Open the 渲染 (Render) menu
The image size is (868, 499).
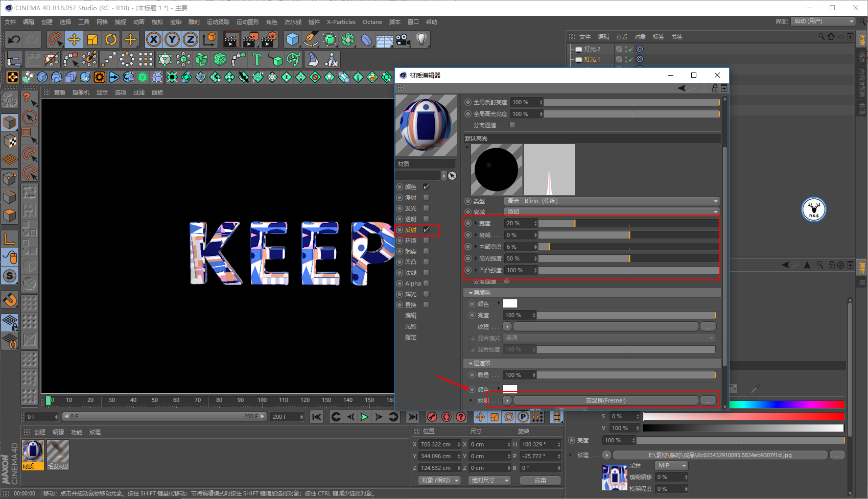tap(175, 22)
